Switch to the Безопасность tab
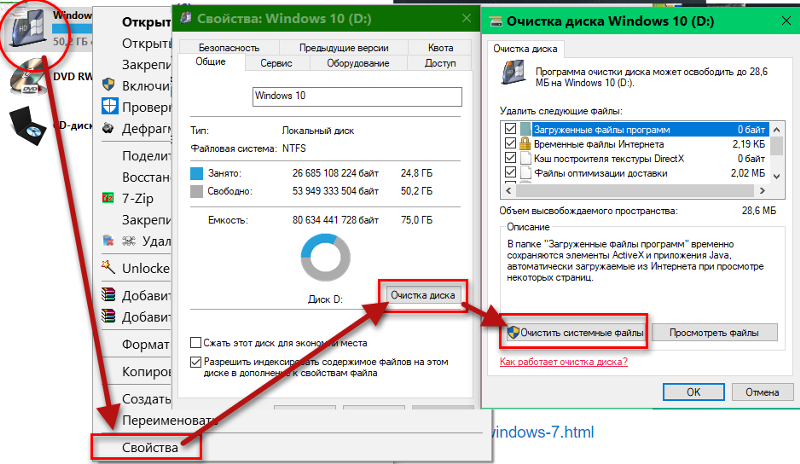800x464 pixels. (x=229, y=47)
